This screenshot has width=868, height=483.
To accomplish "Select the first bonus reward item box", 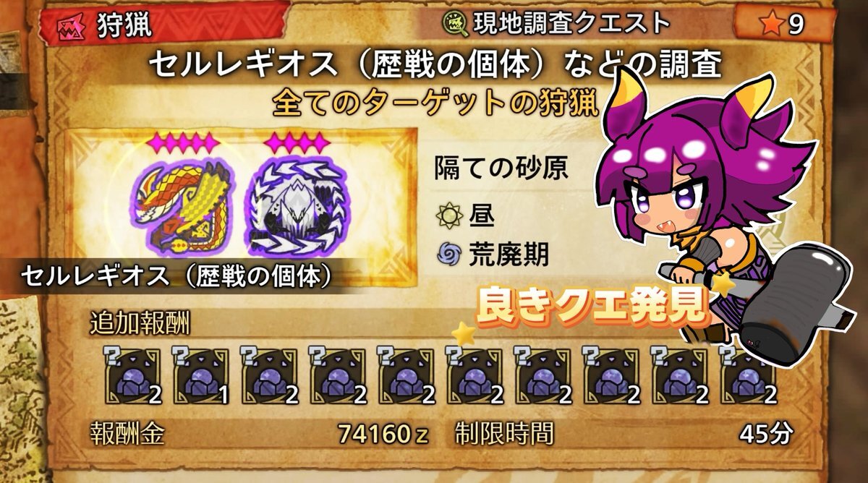I will (x=132, y=376).
